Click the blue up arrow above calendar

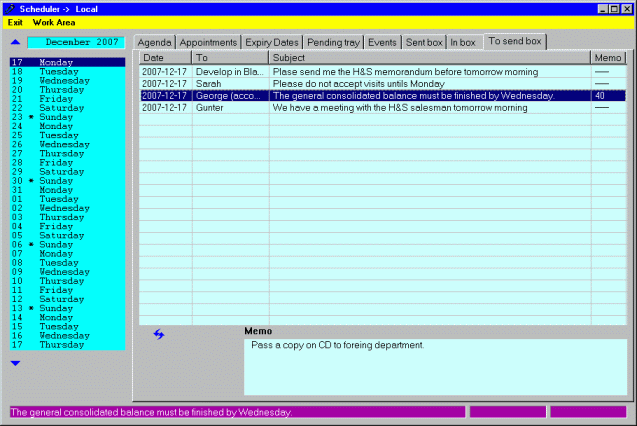[x=15, y=43]
